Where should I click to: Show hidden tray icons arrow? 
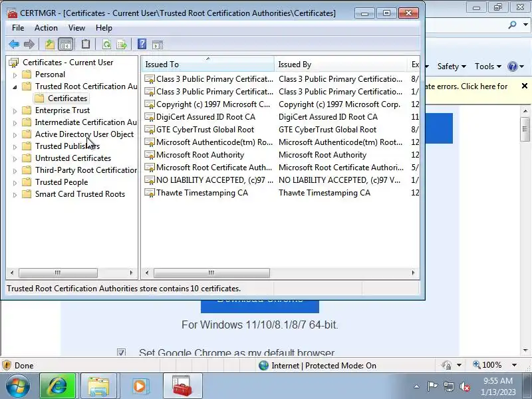(x=416, y=386)
